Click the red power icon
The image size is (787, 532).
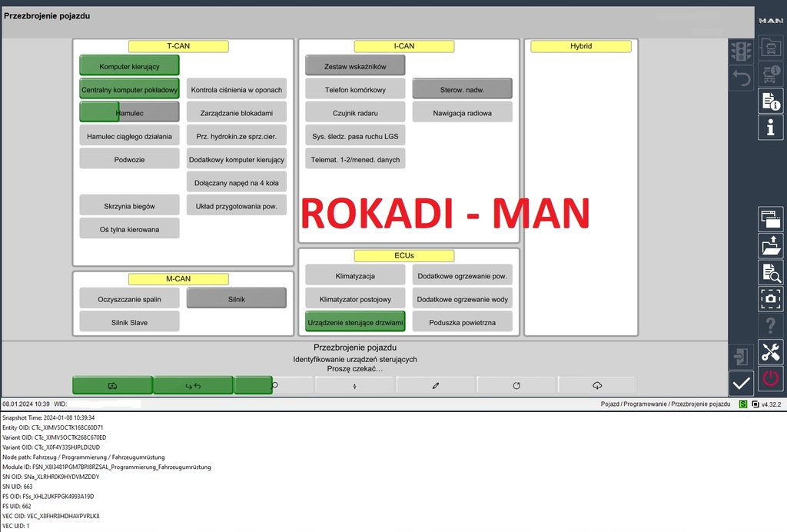[x=770, y=378]
